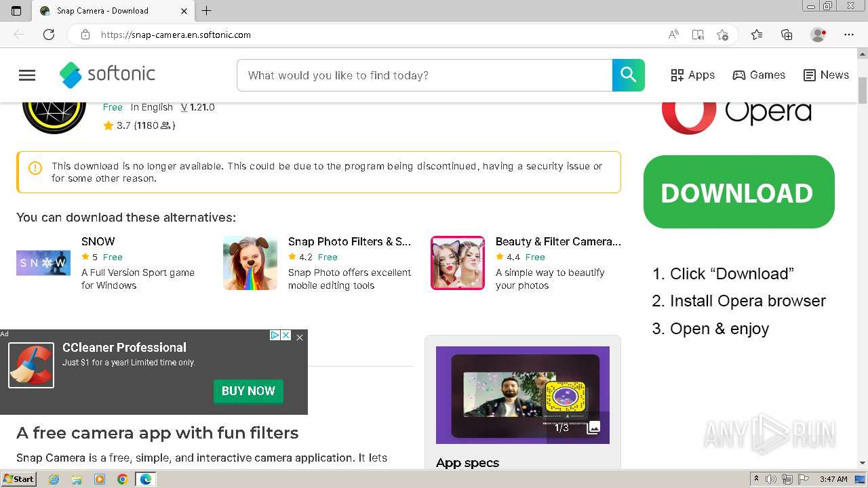The height and width of the screenshot is (488, 868).
Task: Click the volume icon in the tray
Action: 771,479
